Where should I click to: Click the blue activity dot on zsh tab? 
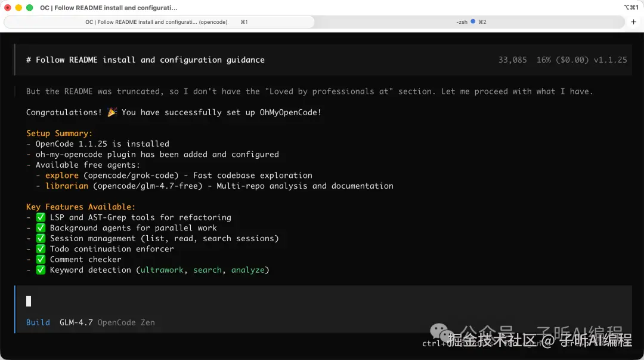point(473,21)
